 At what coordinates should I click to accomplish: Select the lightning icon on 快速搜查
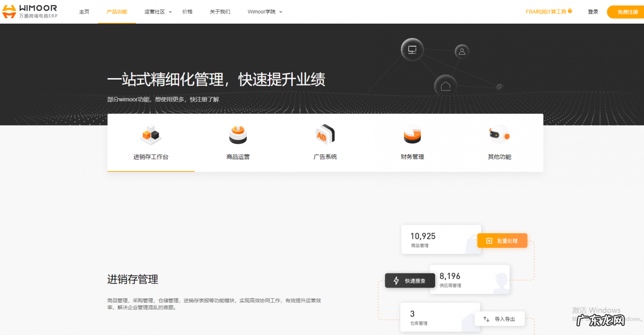pyautogui.click(x=397, y=281)
